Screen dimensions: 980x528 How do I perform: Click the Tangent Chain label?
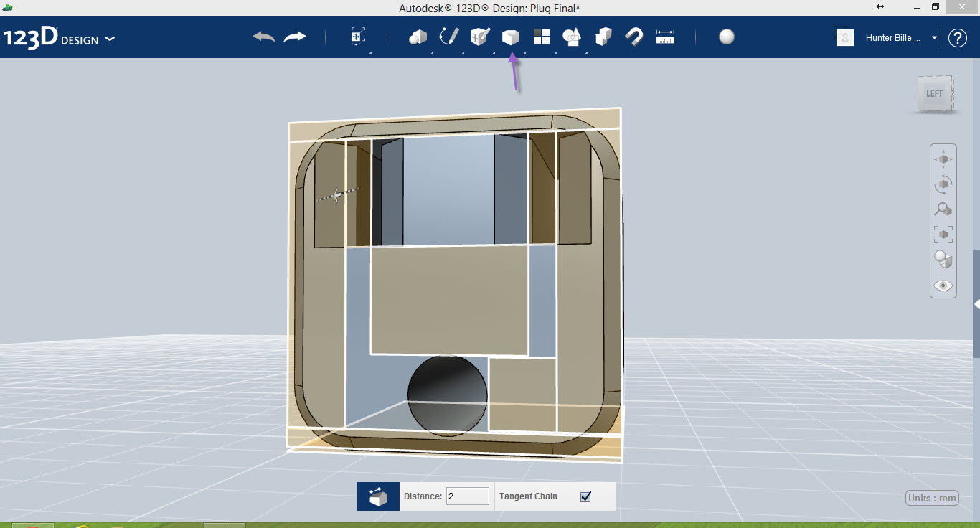(528, 496)
